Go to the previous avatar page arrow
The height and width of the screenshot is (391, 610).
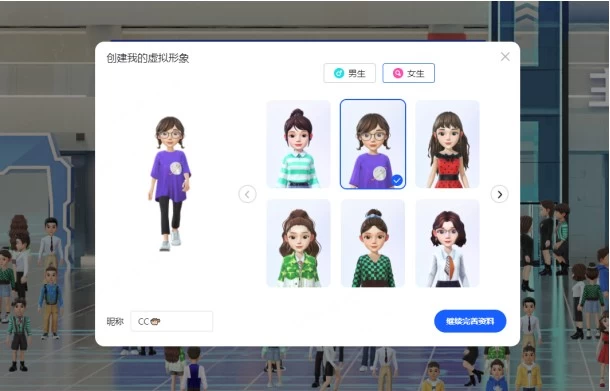point(247,194)
